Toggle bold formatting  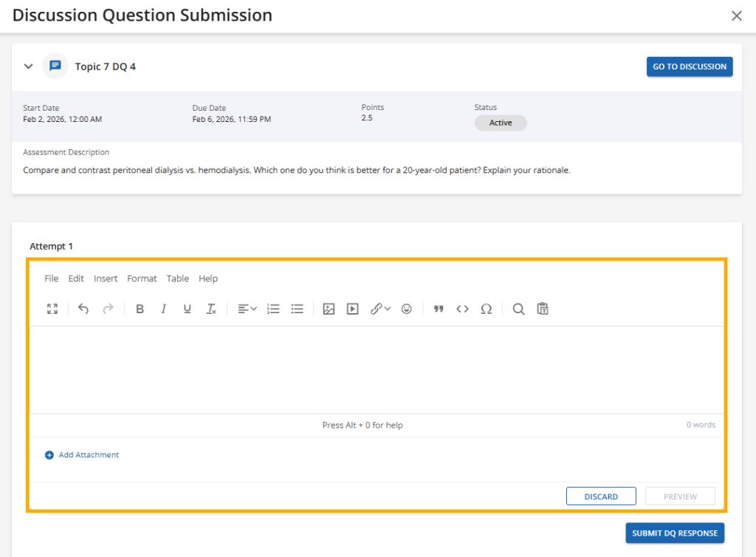pyautogui.click(x=140, y=309)
